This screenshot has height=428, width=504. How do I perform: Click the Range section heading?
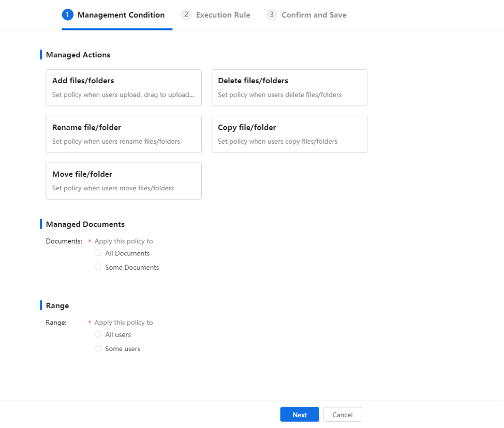click(x=57, y=305)
